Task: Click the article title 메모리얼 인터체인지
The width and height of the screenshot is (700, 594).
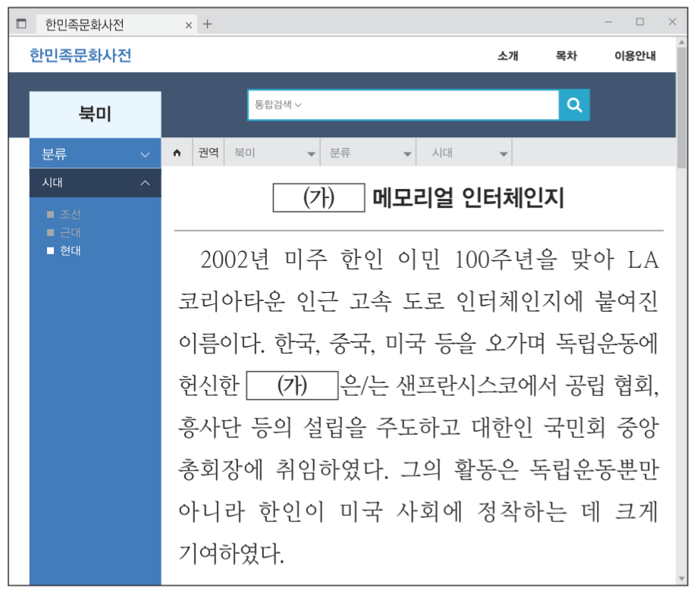Action: tap(468, 197)
